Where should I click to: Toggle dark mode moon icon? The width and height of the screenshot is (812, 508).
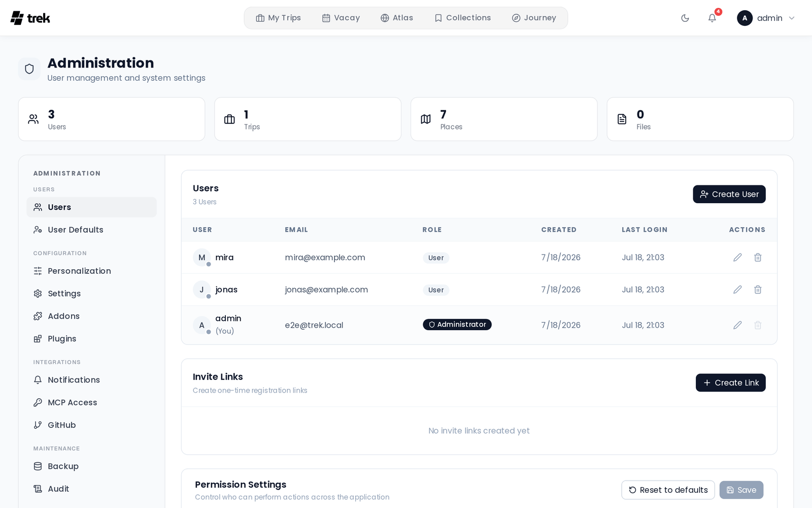point(685,18)
